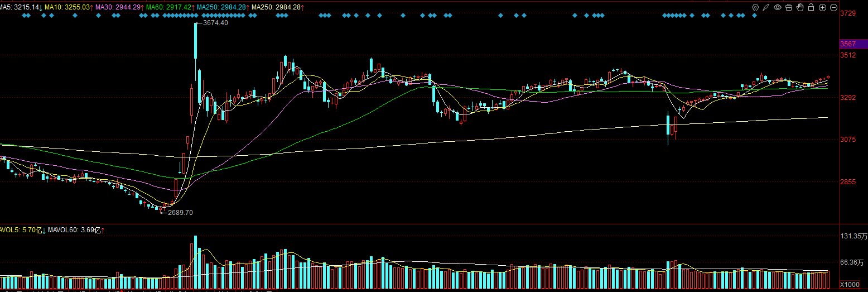
Task: Click the 3674.40 high price label
Action: click(x=215, y=23)
